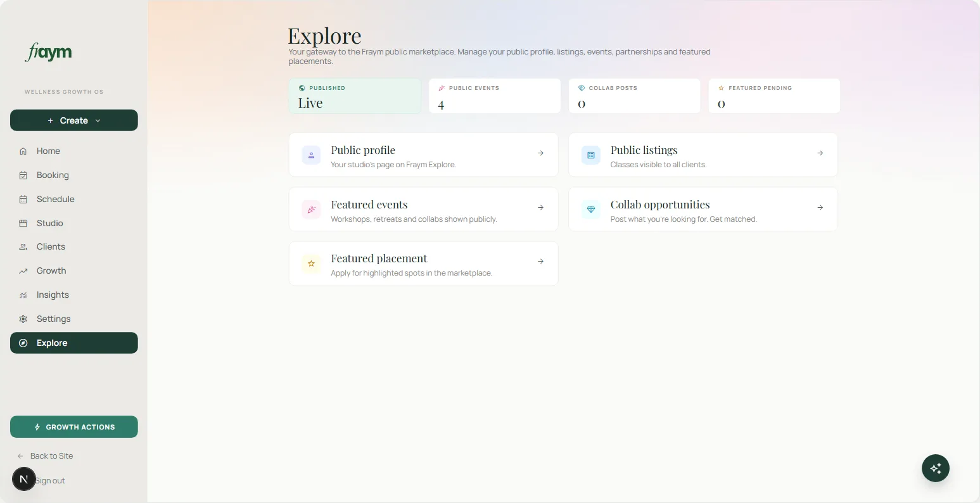The image size is (980, 503).
Task: Select Studio in the sidebar
Action: [74, 223]
